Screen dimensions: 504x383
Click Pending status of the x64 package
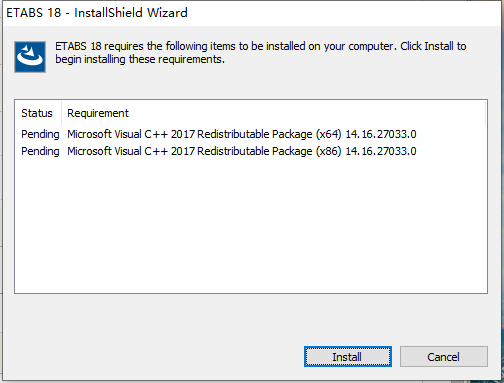40,134
